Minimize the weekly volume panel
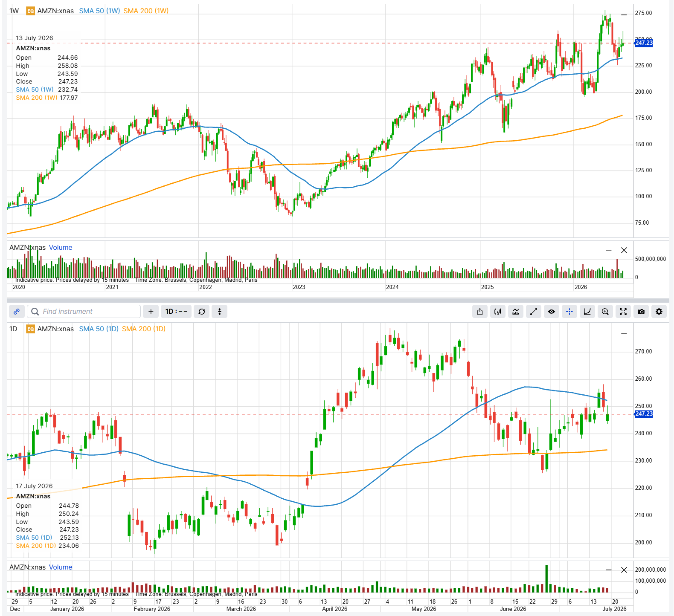The width and height of the screenshot is (674, 616). click(x=609, y=250)
